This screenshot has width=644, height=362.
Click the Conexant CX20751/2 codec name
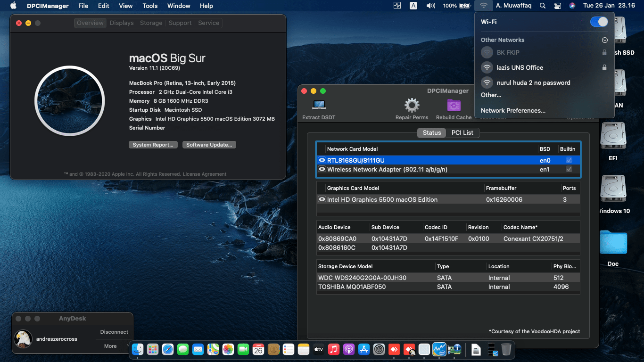(x=533, y=239)
